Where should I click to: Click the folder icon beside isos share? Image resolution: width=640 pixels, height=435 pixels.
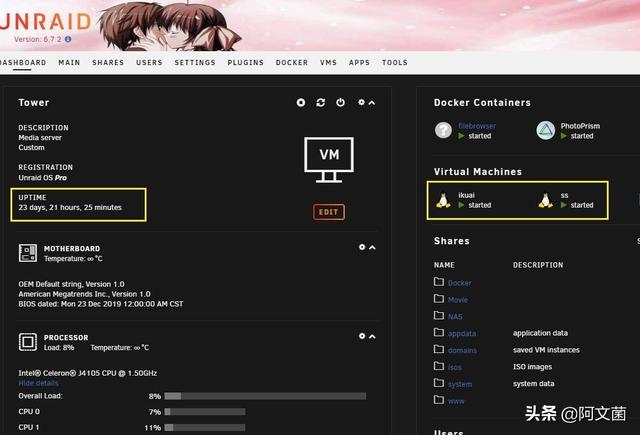439,366
